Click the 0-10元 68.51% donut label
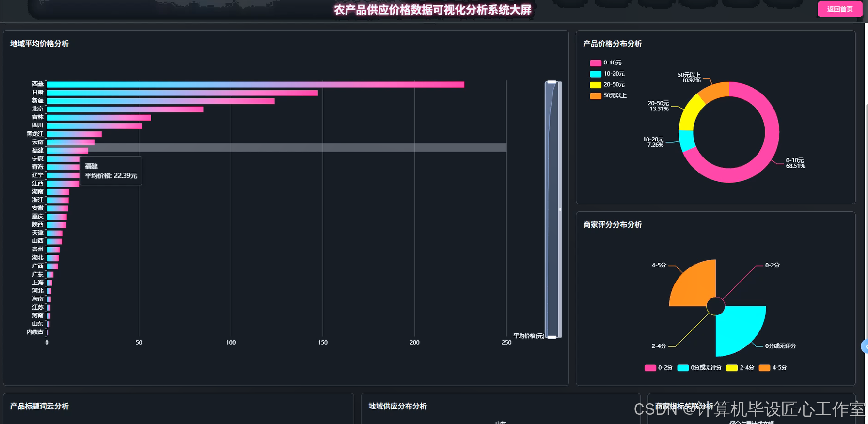868x424 pixels. [x=795, y=163]
